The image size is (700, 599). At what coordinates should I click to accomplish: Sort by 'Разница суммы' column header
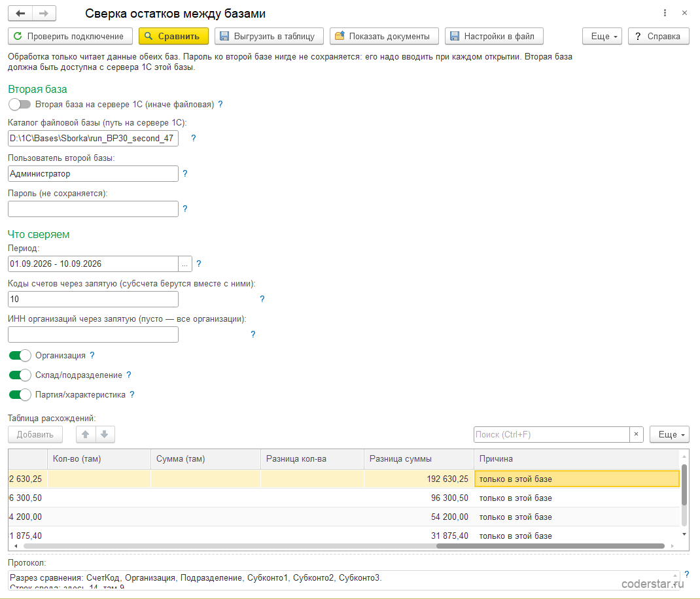(x=419, y=459)
